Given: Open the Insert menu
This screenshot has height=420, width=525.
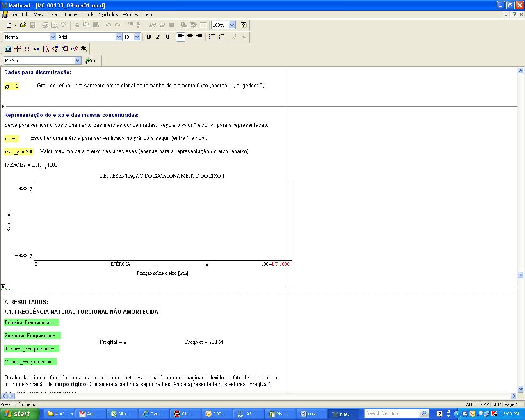Looking at the screenshot, I should (x=54, y=14).
